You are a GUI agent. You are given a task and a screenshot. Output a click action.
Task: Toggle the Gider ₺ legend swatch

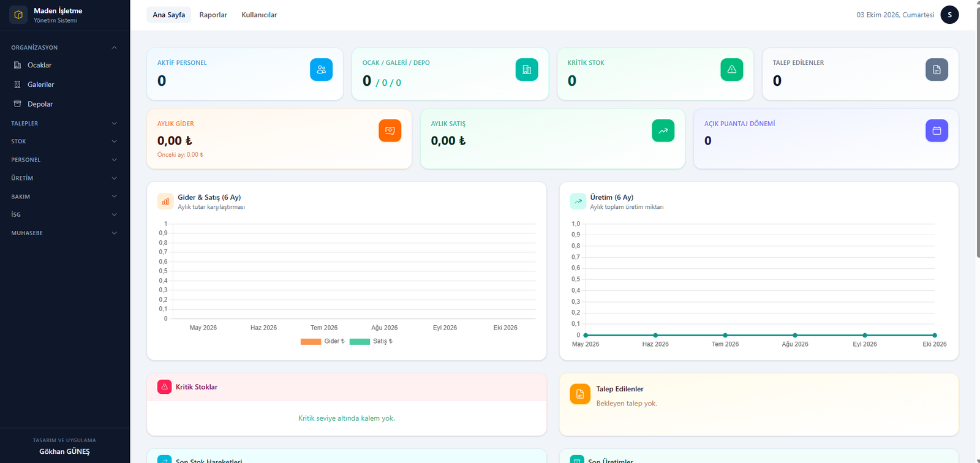(311, 342)
